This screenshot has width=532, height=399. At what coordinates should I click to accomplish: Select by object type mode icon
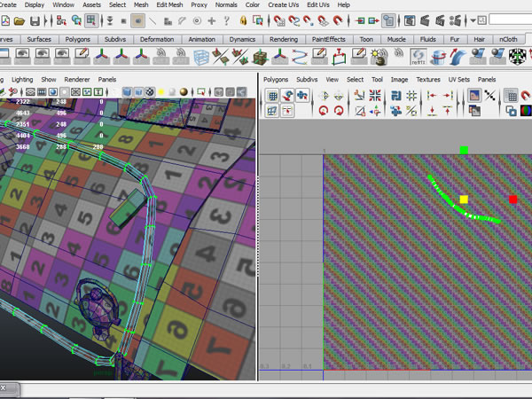pyautogui.click(x=76, y=20)
